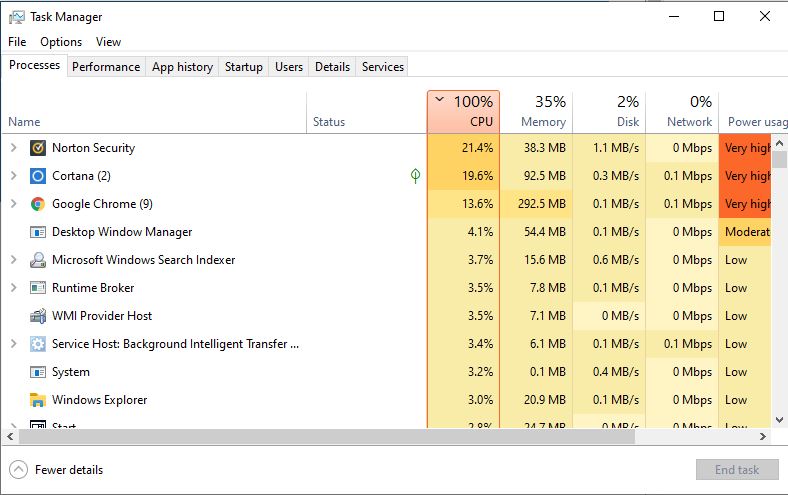Sort by the CPU column header
The height and width of the screenshot is (495, 788).
pos(463,112)
